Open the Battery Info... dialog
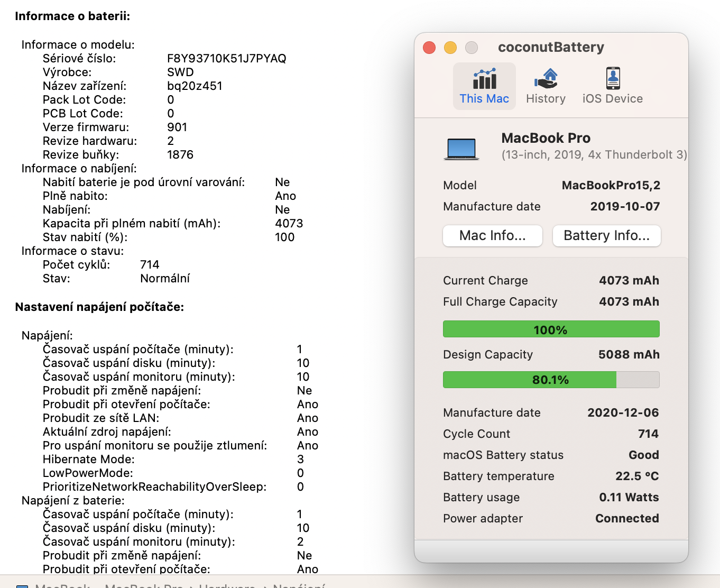 (x=606, y=236)
